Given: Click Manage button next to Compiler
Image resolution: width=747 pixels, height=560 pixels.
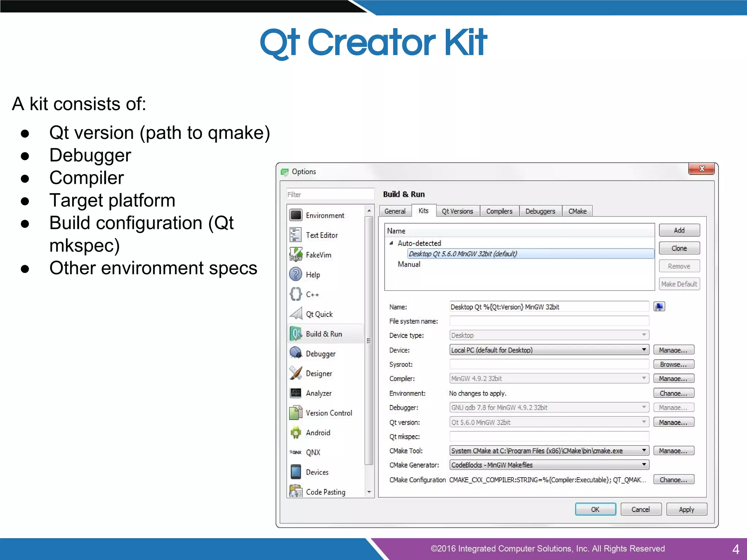Looking at the screenshot, I should 673,378.
